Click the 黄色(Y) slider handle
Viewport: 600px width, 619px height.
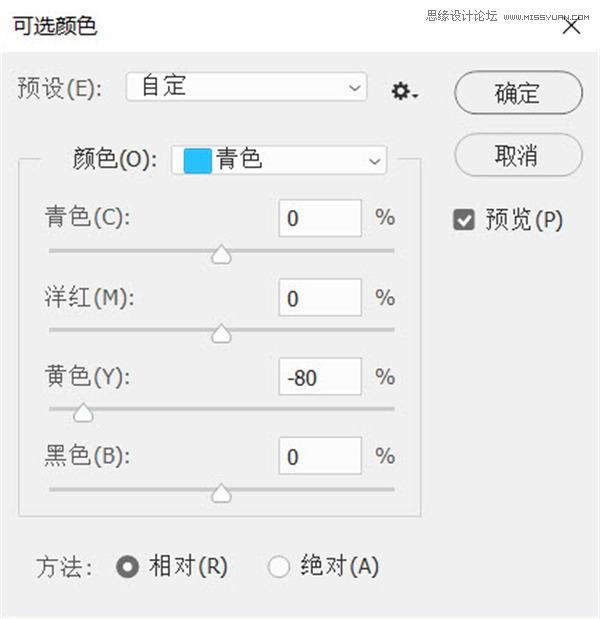pos(83,413)
